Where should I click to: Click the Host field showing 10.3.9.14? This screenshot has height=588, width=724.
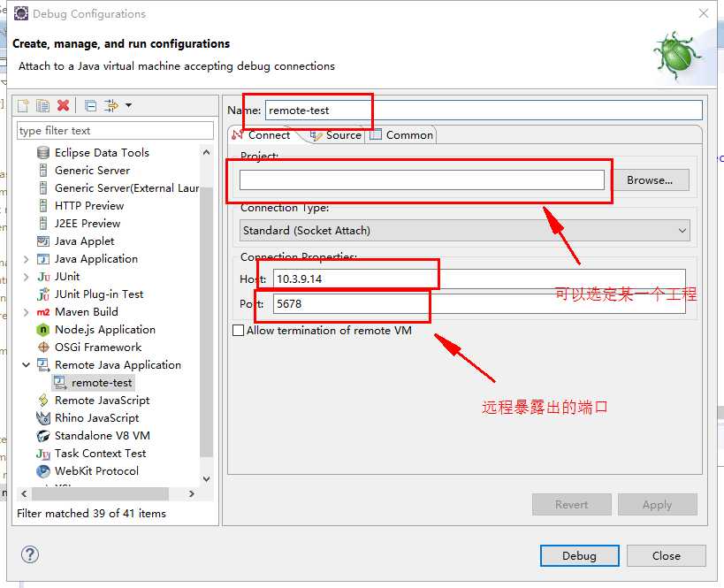point(479,279)
